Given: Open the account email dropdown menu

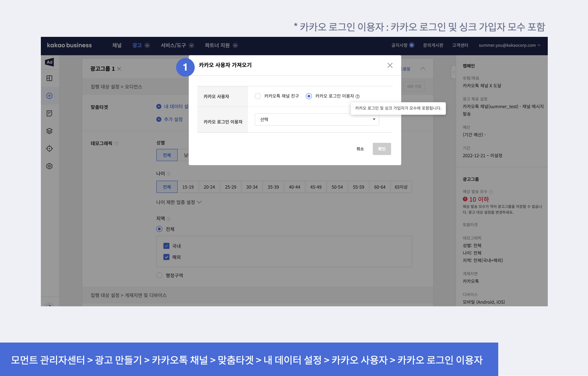Looking at the screenshot, I should point(509,45).
